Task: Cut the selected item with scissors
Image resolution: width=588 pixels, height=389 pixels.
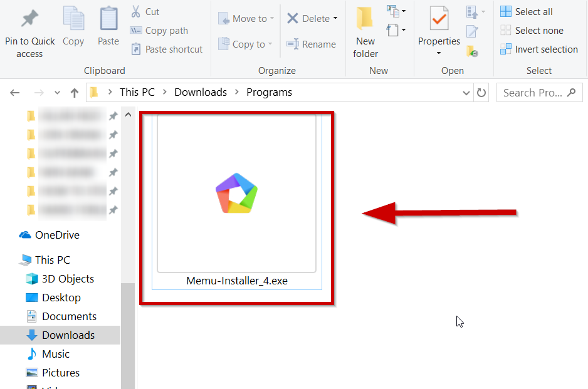Action: 145,12
